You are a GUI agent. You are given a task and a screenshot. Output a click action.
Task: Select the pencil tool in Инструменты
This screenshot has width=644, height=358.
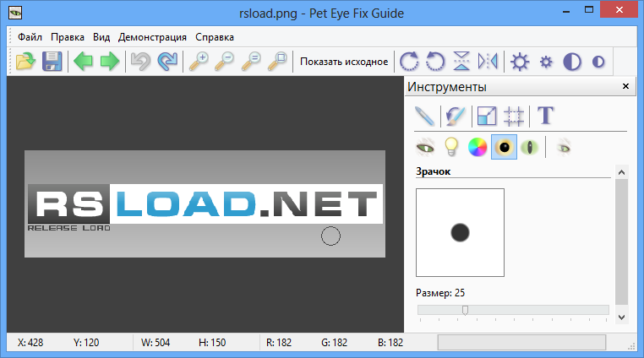click(x=424, y=116)
